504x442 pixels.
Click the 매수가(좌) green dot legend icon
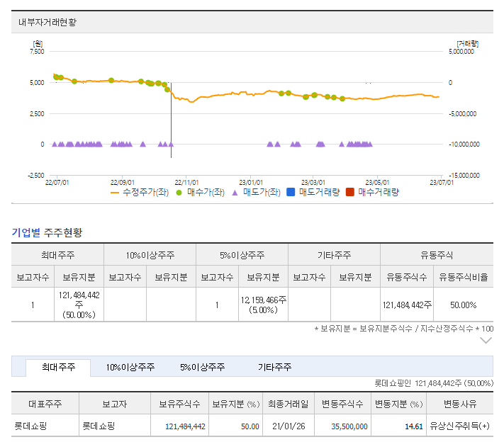[179, 193]
